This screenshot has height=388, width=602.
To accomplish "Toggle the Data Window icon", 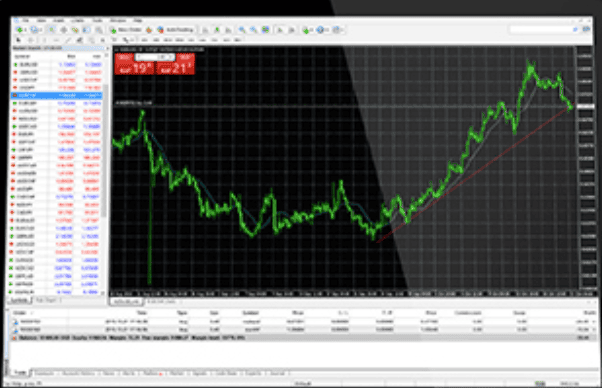I will click(x=63, y=30).
